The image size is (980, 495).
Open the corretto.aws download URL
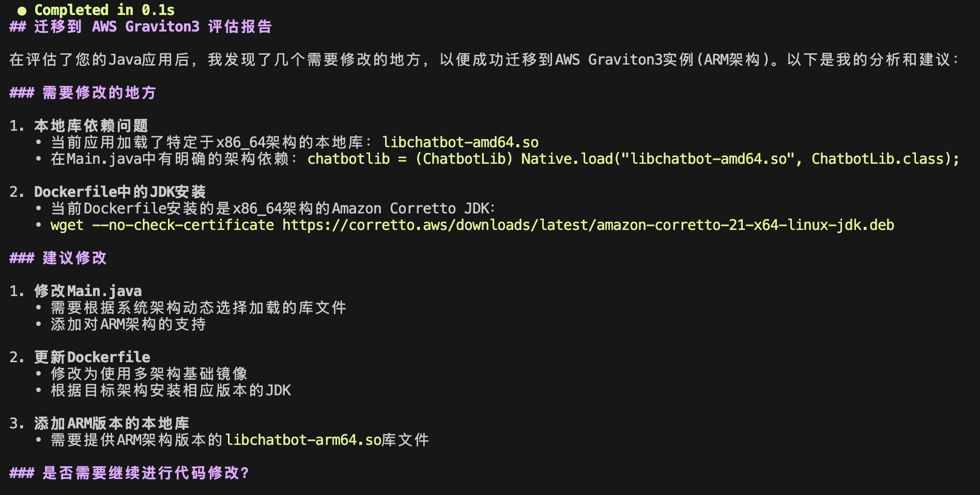click(588, 225)
